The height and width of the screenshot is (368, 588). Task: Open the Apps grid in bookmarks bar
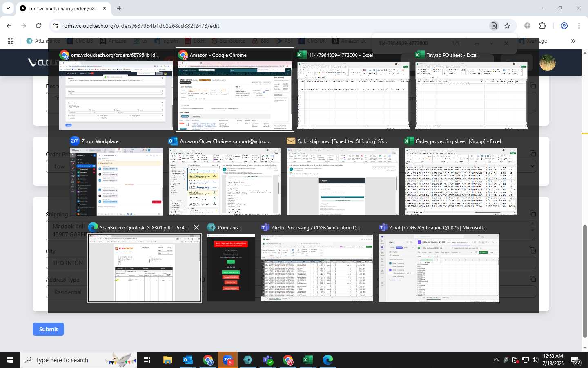pos(11,41)
